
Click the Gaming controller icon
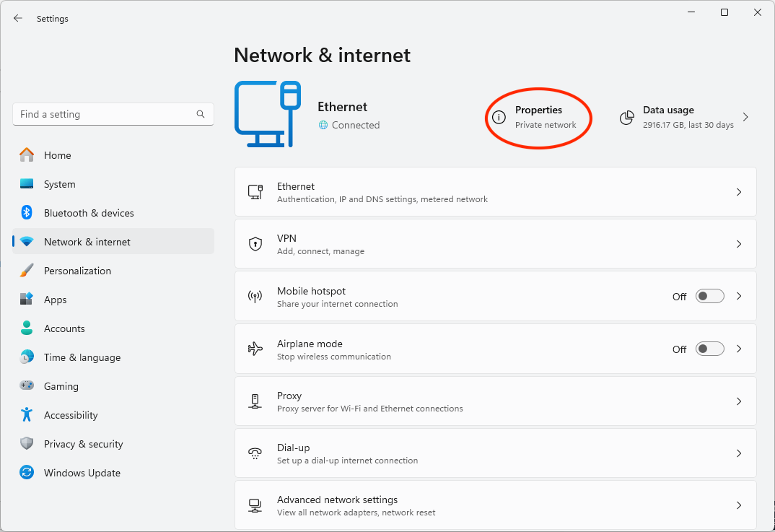coord(29,385)
